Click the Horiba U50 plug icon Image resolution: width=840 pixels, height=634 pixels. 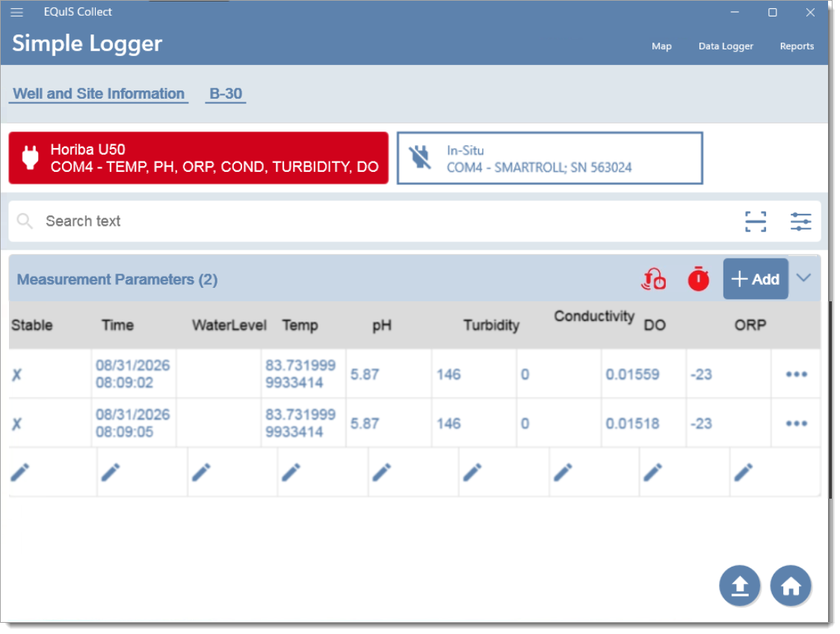(30, 158)
